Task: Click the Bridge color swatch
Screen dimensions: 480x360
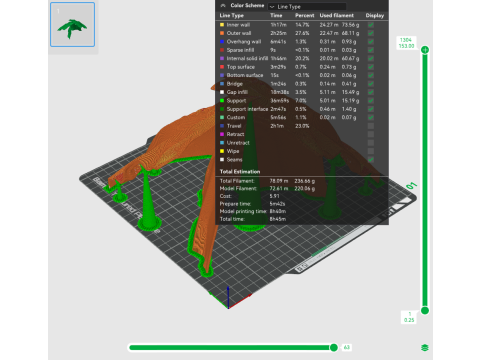Action: (x=222, y=84)
